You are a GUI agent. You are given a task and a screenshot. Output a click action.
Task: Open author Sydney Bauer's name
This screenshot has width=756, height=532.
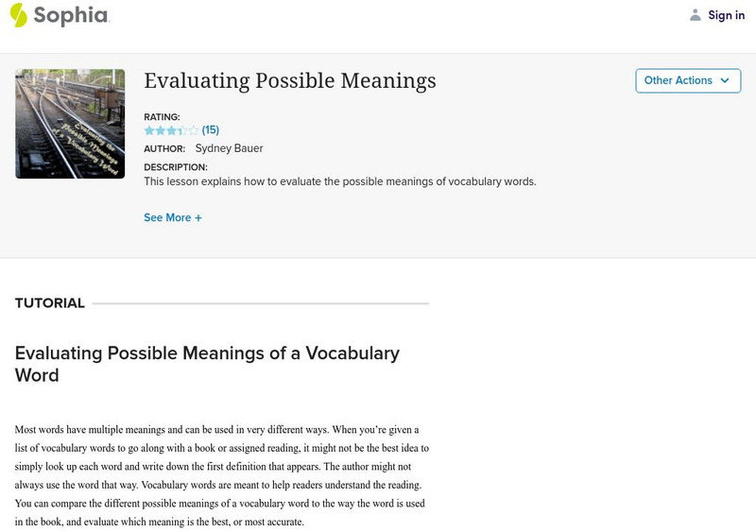point(229,148)
